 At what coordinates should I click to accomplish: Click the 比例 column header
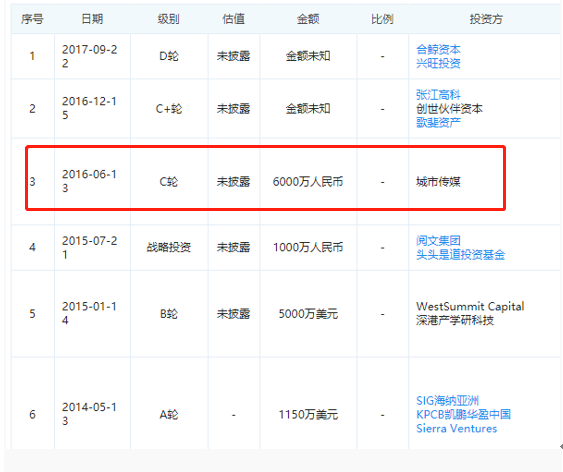pos(382,19)
